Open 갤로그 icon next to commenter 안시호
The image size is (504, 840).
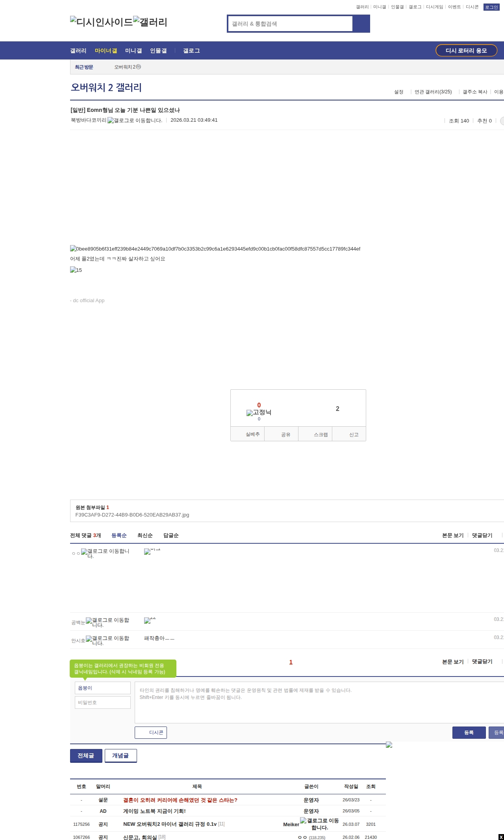coord(107,641)
